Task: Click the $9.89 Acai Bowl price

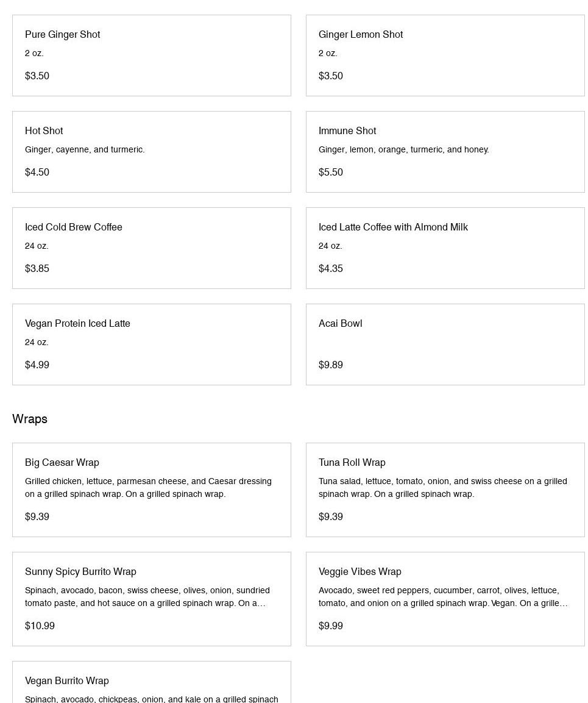Action: coord(331,365)
